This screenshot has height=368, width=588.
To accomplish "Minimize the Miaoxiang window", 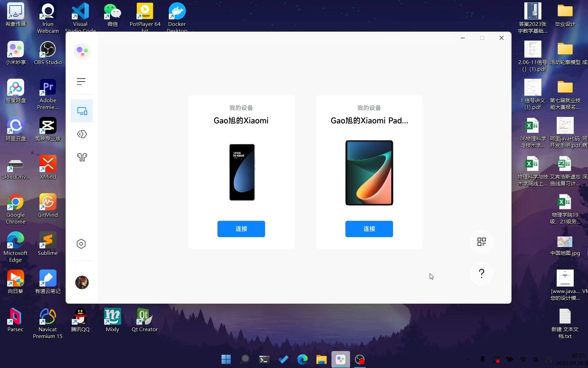I will (463, 38).
